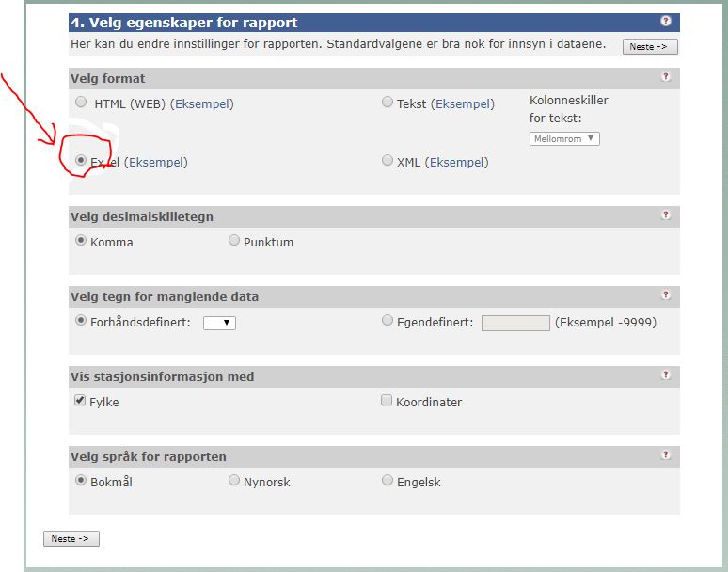Click the '4. Velg egenskaper for rapport' heading

click(x=183, y=23)
